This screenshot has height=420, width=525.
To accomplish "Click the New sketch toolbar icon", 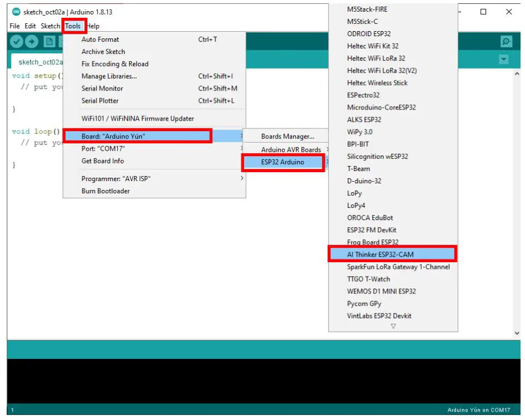I will tap(49, 42).
